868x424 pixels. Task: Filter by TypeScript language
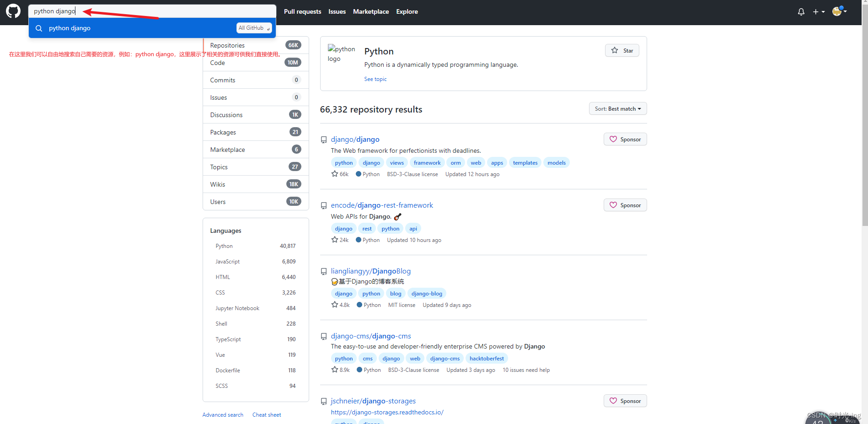(x=256, y=339)
